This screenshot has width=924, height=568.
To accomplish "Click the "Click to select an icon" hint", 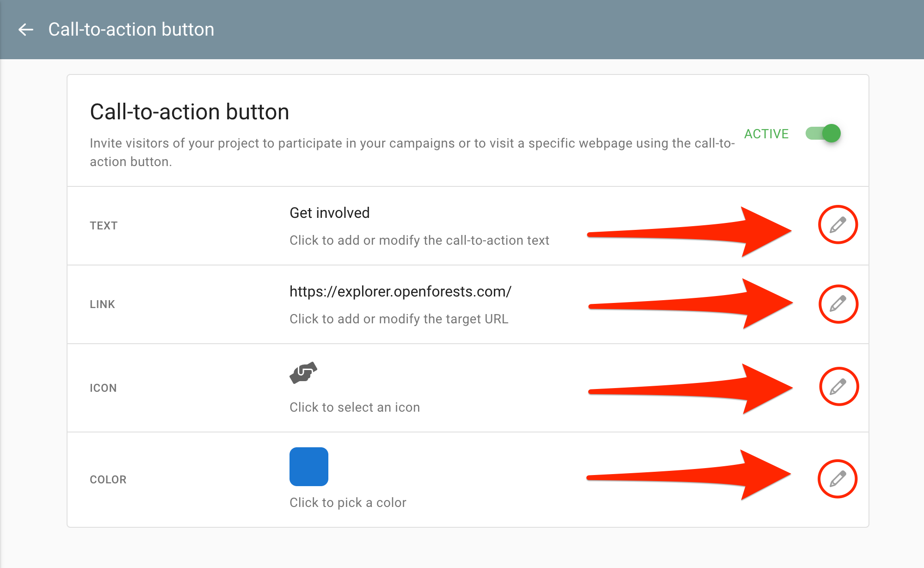I will pyautogui.click(x=355, y=407).
